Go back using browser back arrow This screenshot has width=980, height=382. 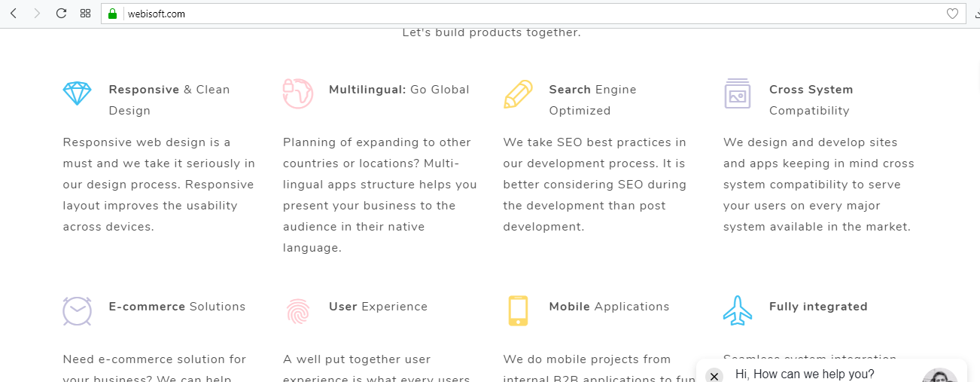(14, 14)
